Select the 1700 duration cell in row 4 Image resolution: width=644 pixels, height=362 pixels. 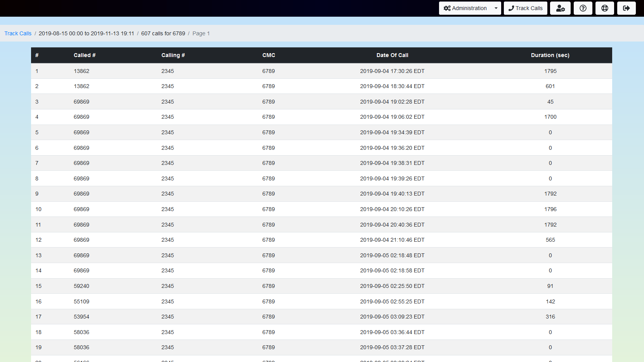pyautogui.click(x=550, y=117)
